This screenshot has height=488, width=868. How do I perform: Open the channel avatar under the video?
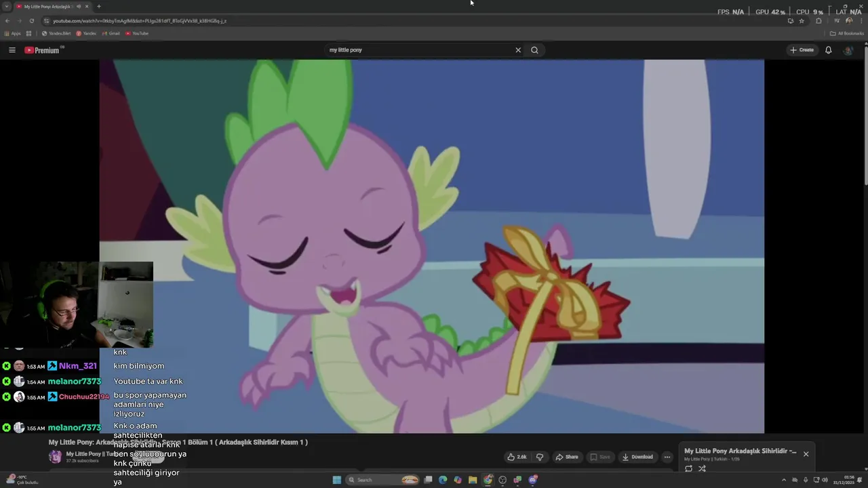pos(55,457)
